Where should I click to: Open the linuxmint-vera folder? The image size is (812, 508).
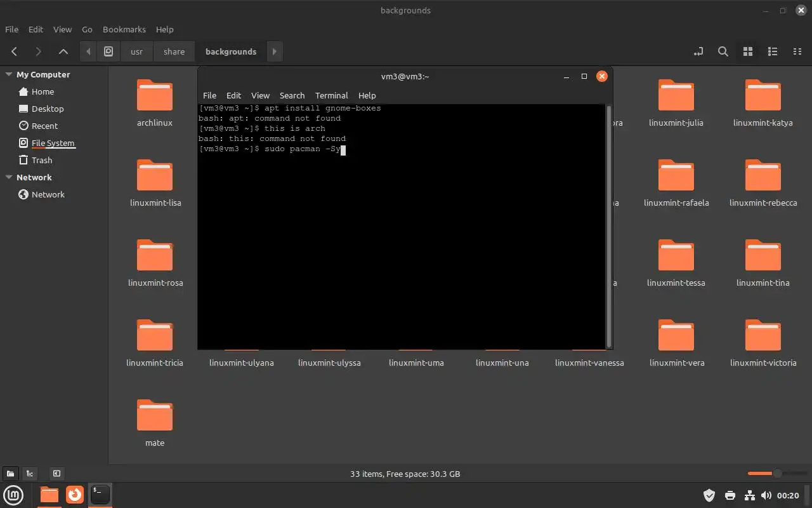[676, 343]
